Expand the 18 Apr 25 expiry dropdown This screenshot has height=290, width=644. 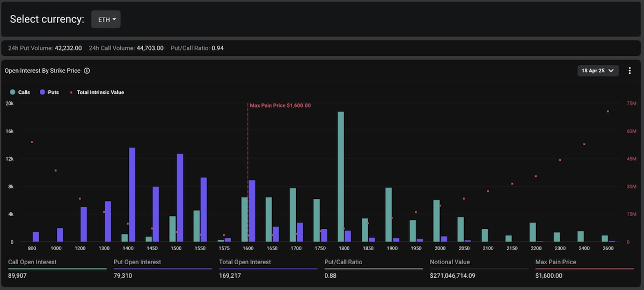tap(598, 71)
